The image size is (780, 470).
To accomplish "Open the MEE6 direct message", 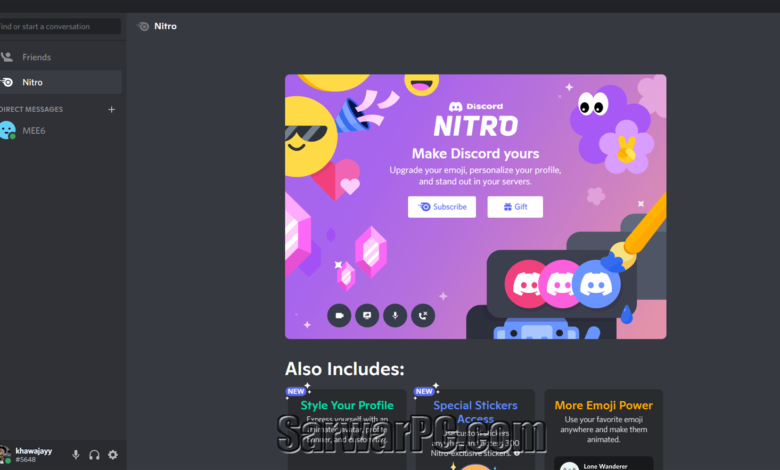I will tap(60, 130).
